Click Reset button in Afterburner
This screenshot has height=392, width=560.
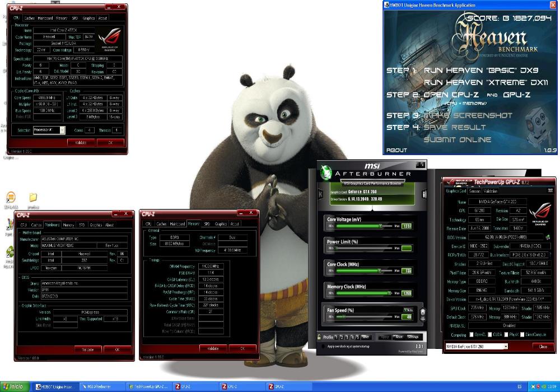(x=399, y=337)
